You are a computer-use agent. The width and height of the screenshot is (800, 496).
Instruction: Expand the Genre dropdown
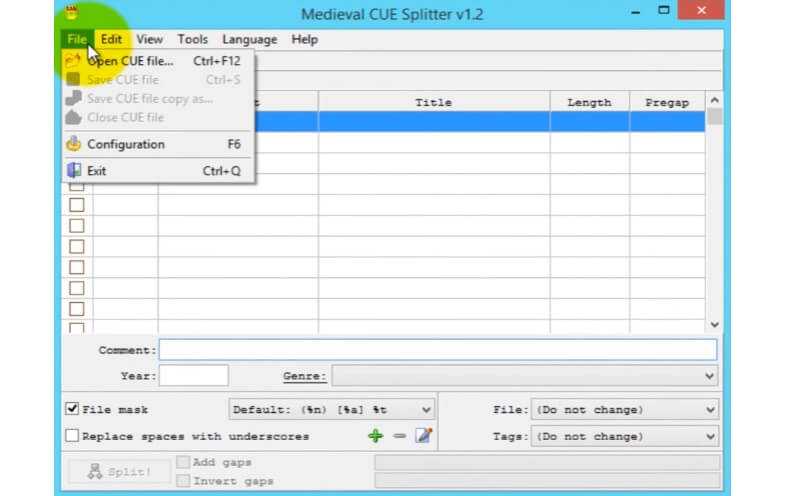point(709,376)
